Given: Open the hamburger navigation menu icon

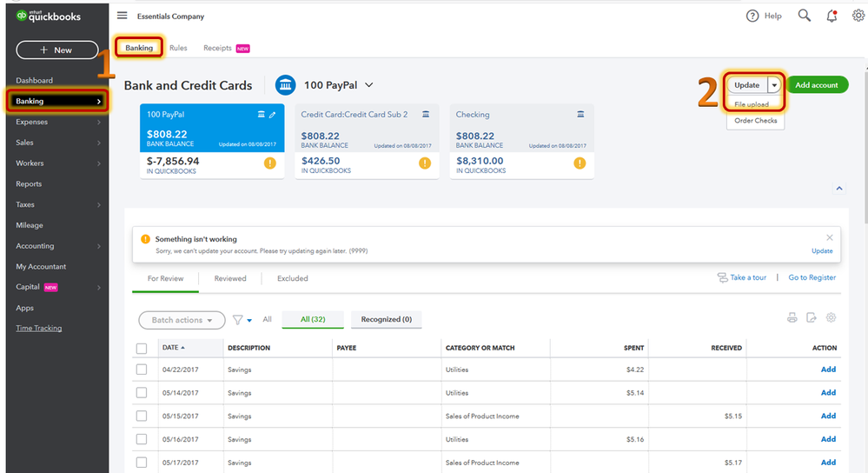Looking at the screenshot, I should tap(122, 16).
